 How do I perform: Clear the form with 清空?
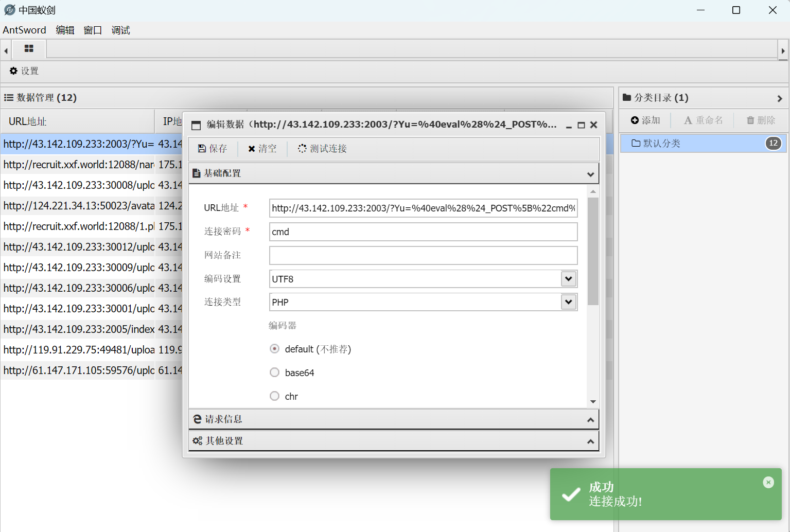(x=262, y=149)
